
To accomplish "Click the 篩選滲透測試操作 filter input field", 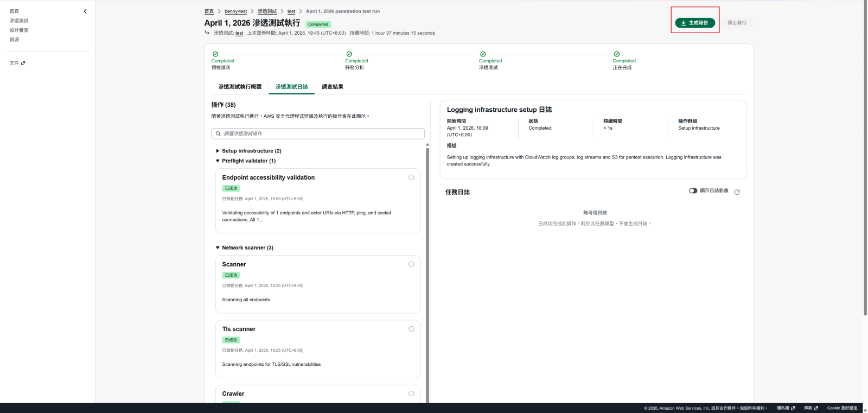I will point(320,134).
